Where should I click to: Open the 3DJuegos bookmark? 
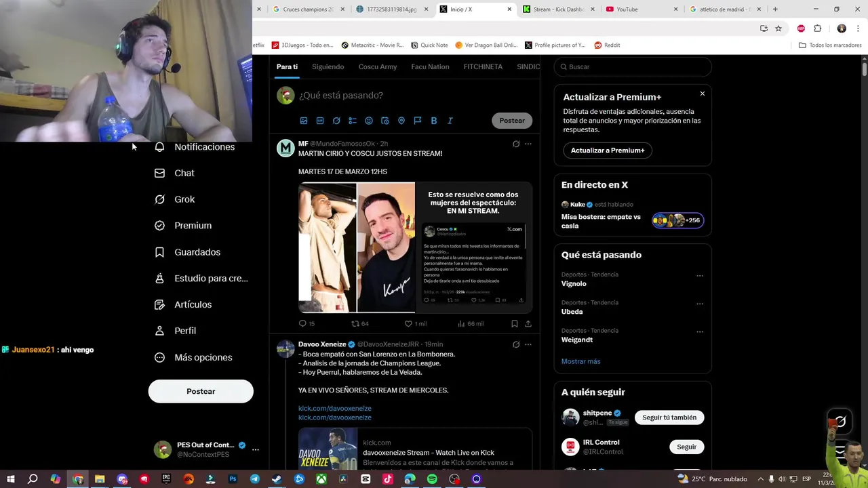tap(302, 45)
